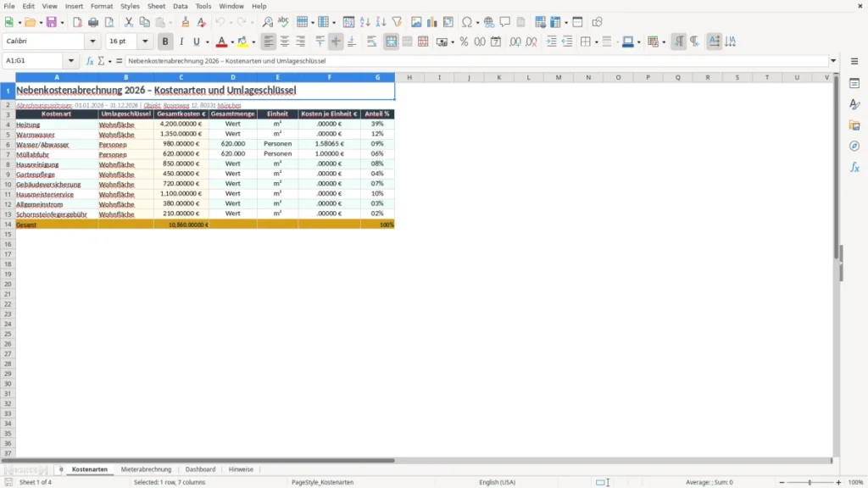Open Find and Replace icon

(267, 22)
